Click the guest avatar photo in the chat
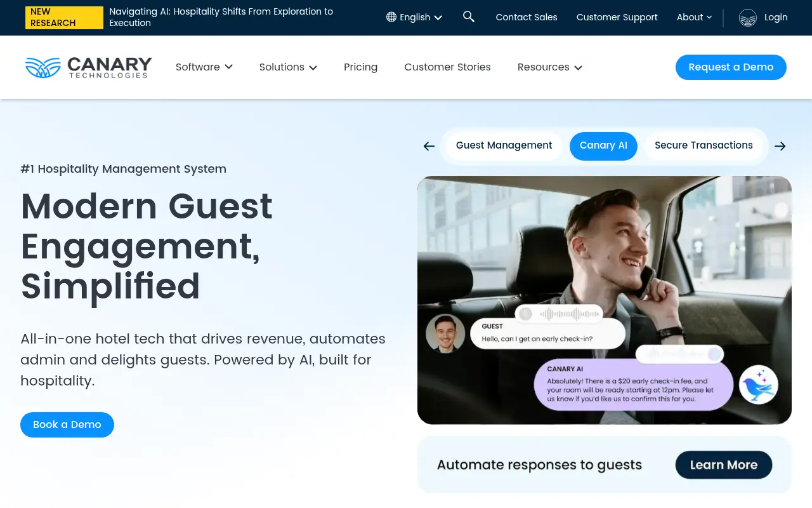The height and width of the screenshot is (508, 812). pyautogui.click(x=445, y=333)
